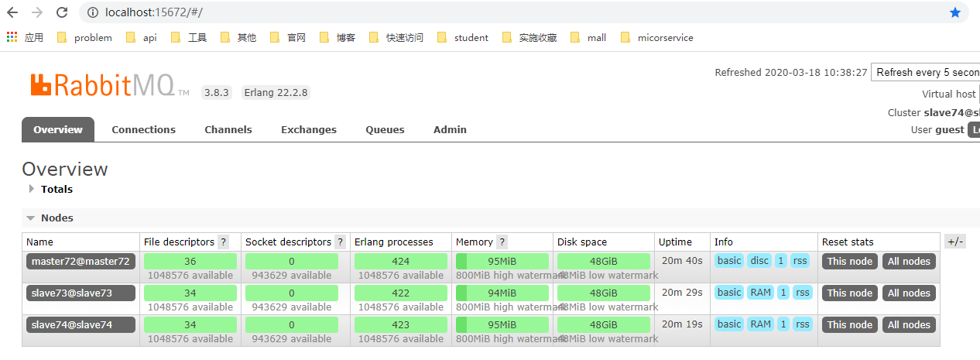Click the Erlang 22.2.8 badge

pos(276,92)
